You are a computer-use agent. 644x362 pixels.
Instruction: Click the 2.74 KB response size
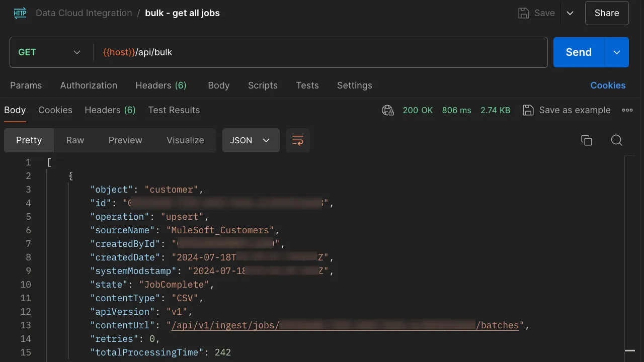(495, 110)
